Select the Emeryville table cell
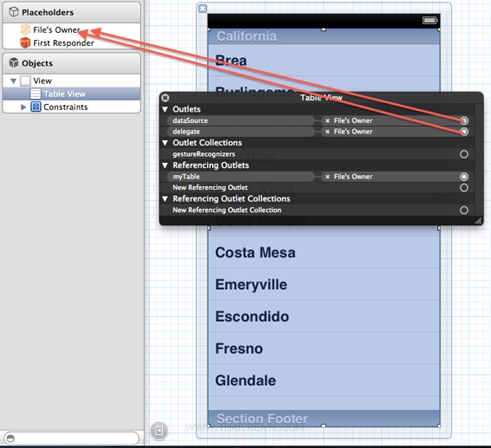Screen dimensions: 491x448 [324, 284]
